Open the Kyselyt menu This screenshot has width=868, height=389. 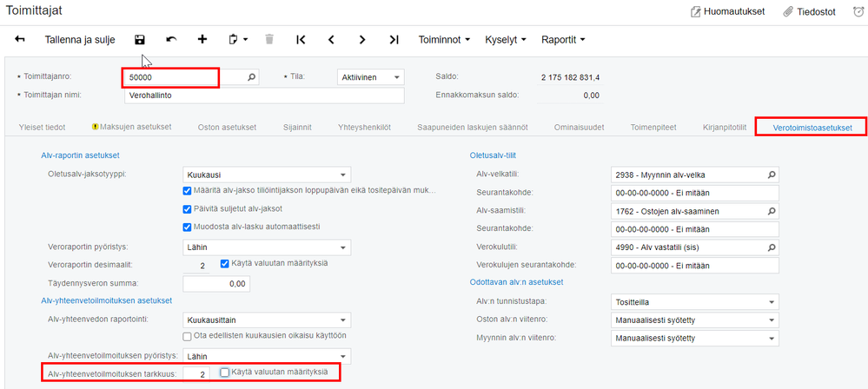coord(506,39)
